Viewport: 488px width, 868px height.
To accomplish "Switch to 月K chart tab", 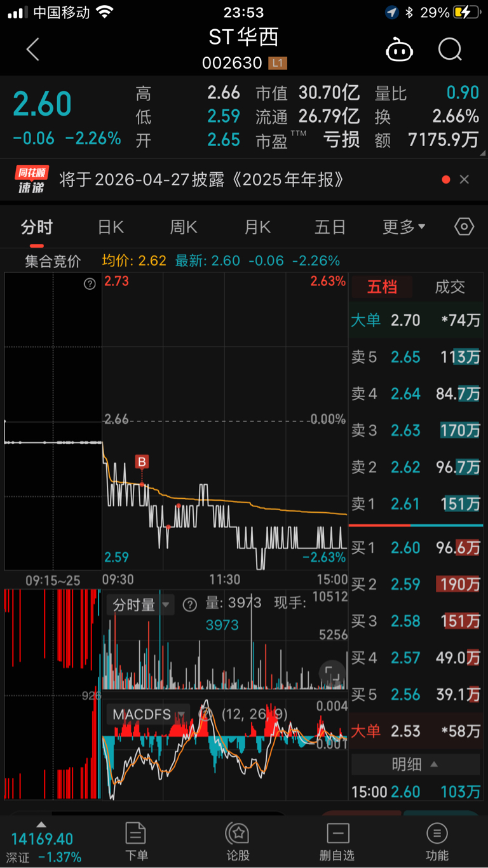I will (x=257, y=227).
